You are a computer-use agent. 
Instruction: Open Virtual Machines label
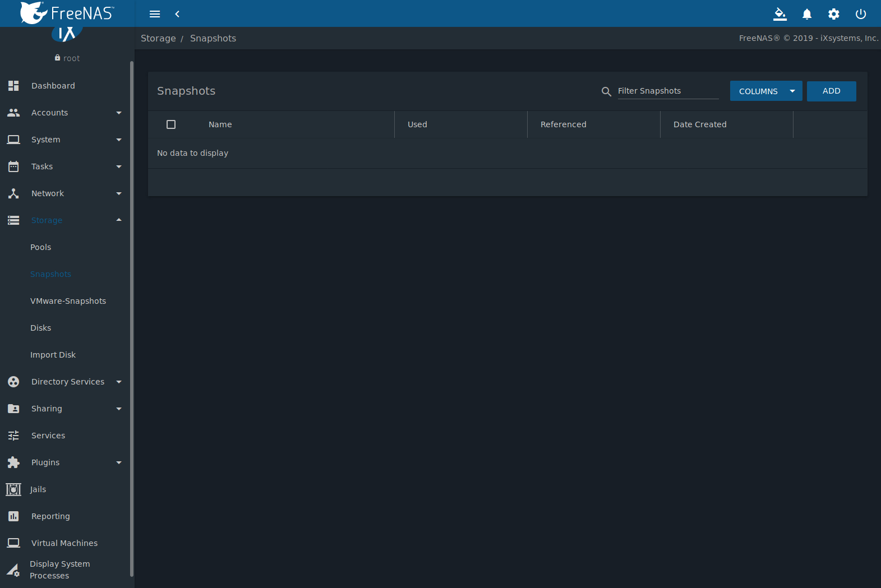coord(64,543)
